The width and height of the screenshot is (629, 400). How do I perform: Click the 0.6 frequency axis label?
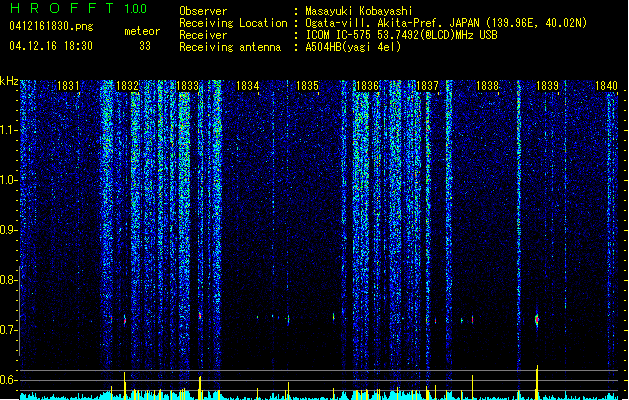9,380
